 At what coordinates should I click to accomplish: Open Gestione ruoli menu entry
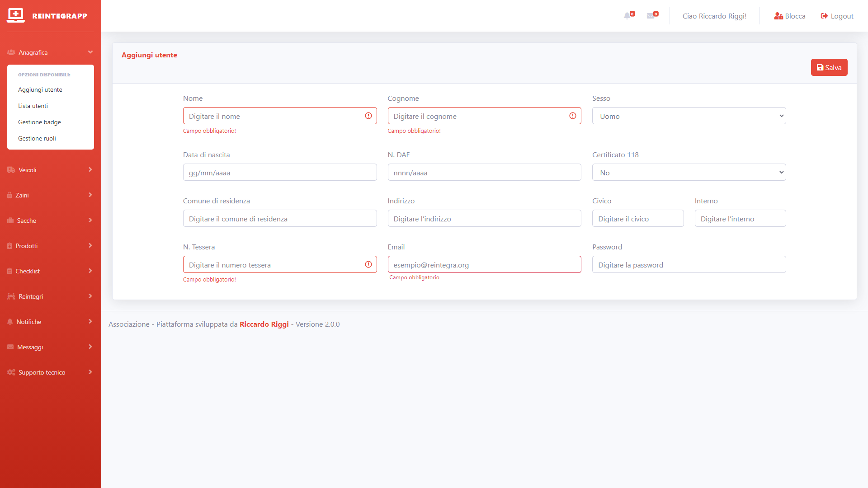click(37, 138)
